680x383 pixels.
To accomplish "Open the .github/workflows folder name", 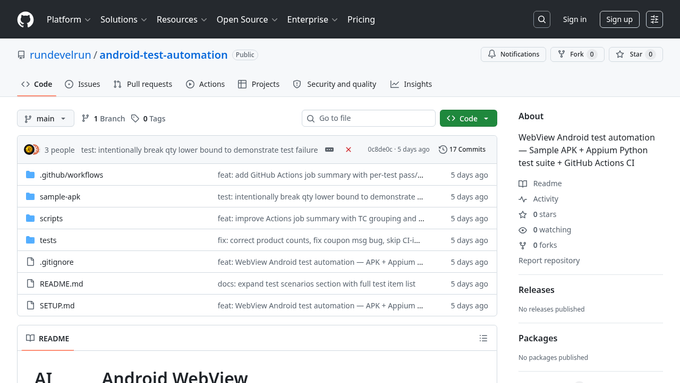I will point(72,175).
